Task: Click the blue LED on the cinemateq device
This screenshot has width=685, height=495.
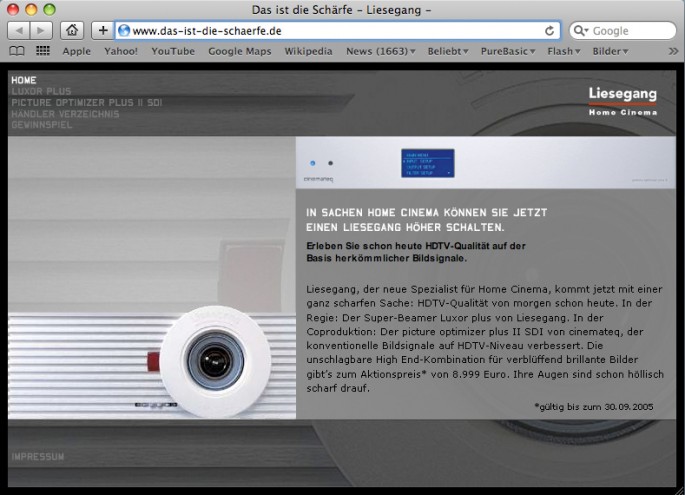Action: click(x=312, y=163)
